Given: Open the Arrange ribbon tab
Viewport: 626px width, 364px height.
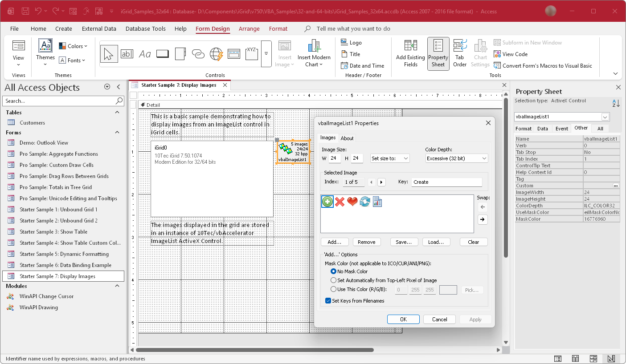Looking at the screenshot, I should (x=249, y=28).
